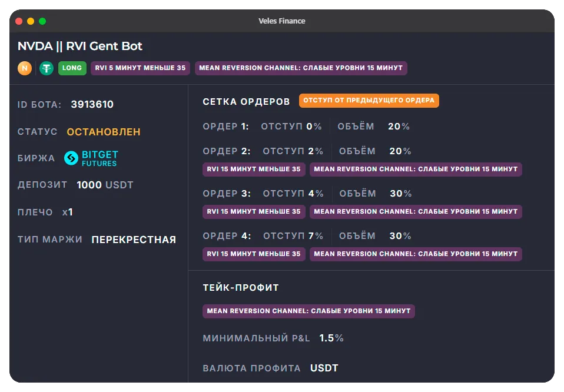Click the bot ID number 3913610
The width and height of the screenshot is (564, 392).
[x=92, y=105]
